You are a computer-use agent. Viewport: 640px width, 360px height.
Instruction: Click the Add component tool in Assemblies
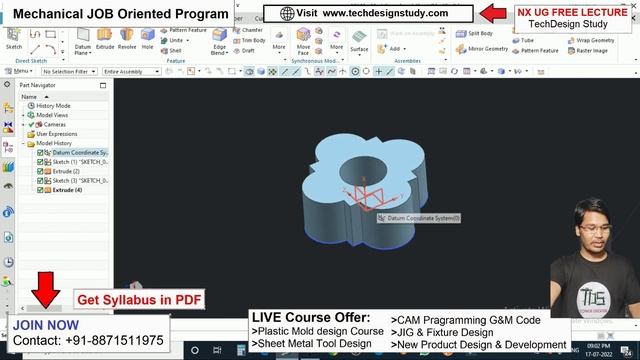click(389, 49)
